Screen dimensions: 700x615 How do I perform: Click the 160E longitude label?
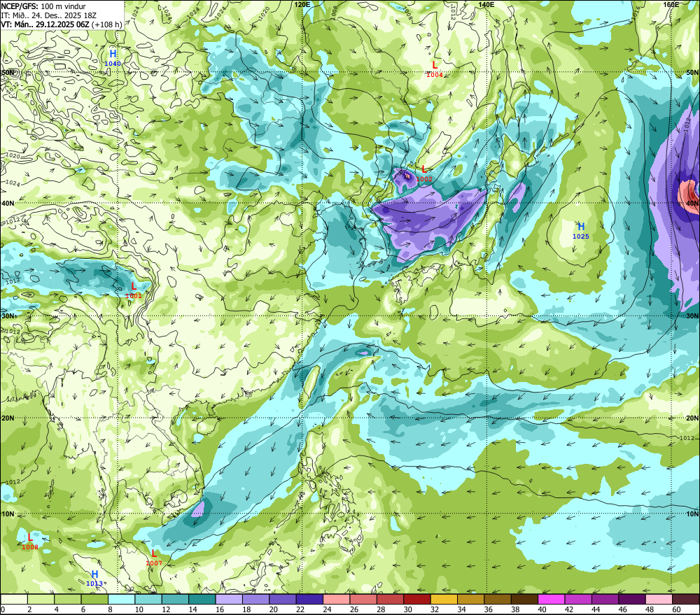tap(671, 4)
